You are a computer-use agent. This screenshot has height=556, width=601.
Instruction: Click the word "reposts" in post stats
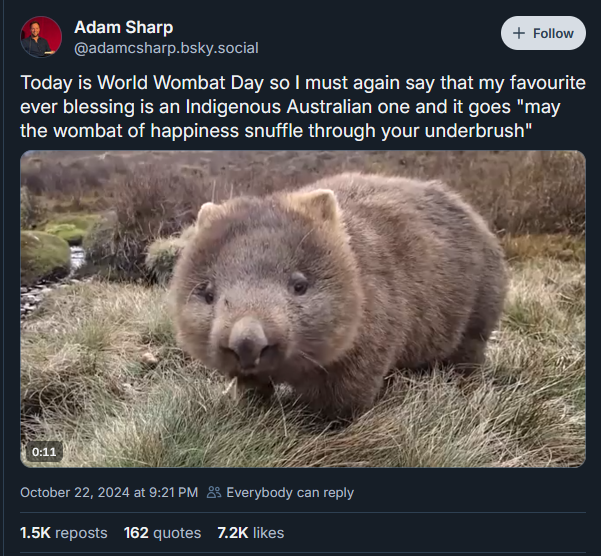point(81,533)
